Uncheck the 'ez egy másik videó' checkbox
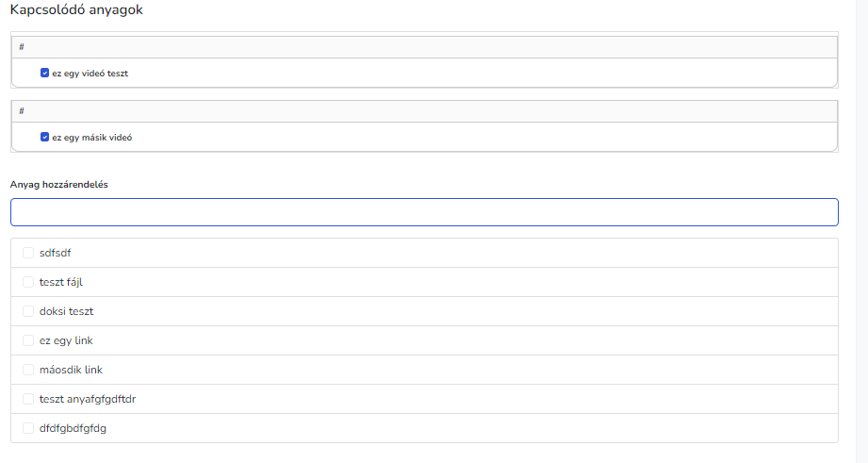This screenshot has width=868, height=463. click(x=45, y=137)
